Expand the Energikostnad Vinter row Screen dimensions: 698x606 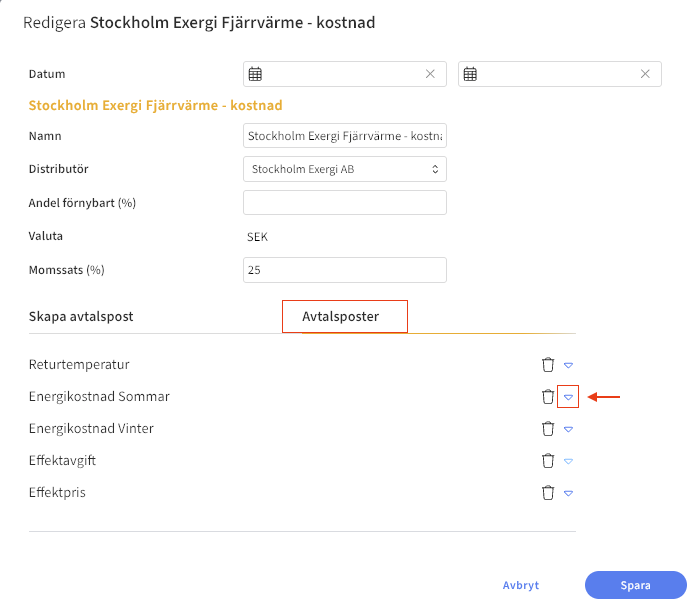pyautogui.click(x=568, y=429)
